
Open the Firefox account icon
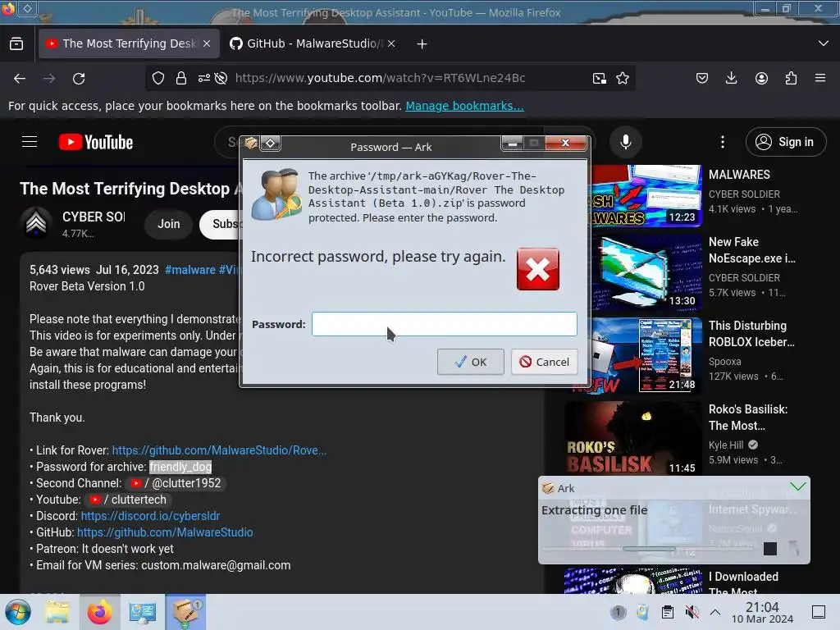[761, 78]
